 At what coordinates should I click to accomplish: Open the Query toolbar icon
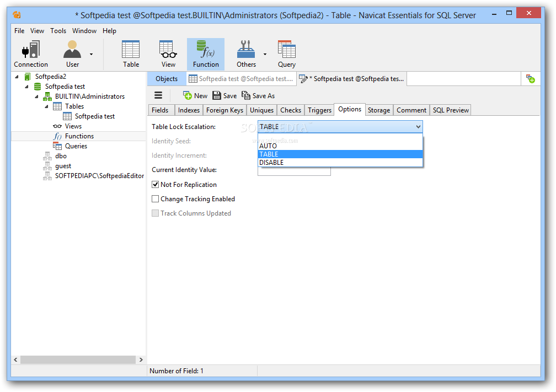pyautogui.click(x=286, y=54)
